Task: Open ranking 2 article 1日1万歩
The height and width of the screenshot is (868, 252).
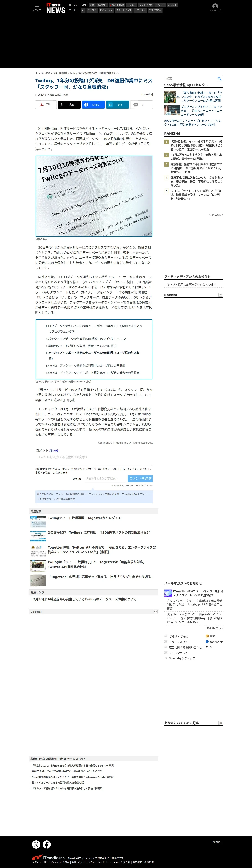Action: 196,157
